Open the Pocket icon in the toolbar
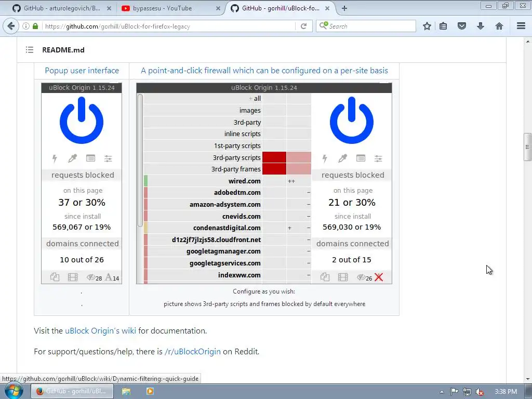The height and width of the screenshot is (399, 532). [x=462, y=26]
